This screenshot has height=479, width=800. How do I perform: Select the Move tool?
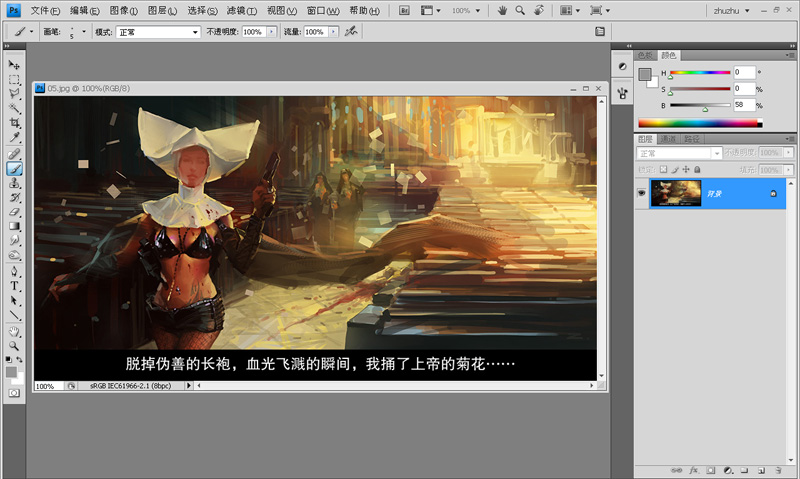tap(14, 65)
